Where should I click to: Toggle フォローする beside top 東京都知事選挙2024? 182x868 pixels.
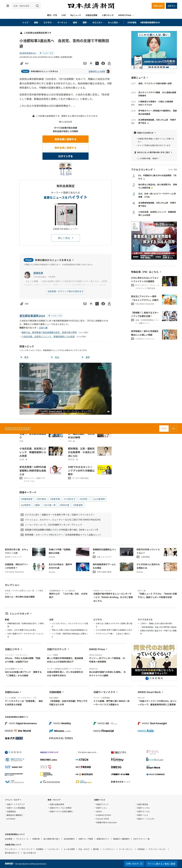46,53
